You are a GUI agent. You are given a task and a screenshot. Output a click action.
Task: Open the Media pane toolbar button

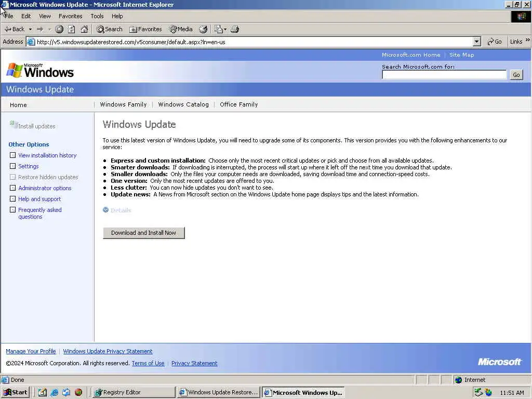click(x=181, y=29)
